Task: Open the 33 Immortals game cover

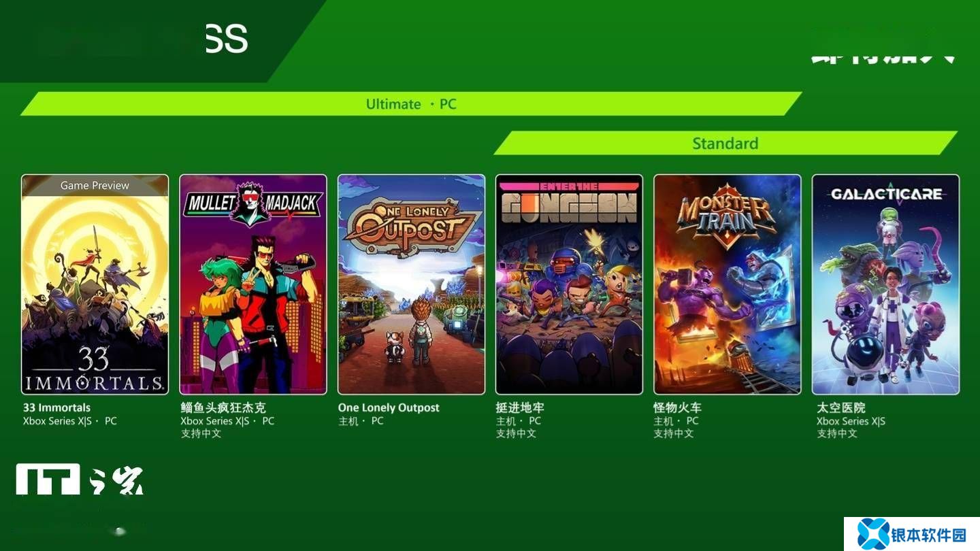Action: click(x=95, y=284)
